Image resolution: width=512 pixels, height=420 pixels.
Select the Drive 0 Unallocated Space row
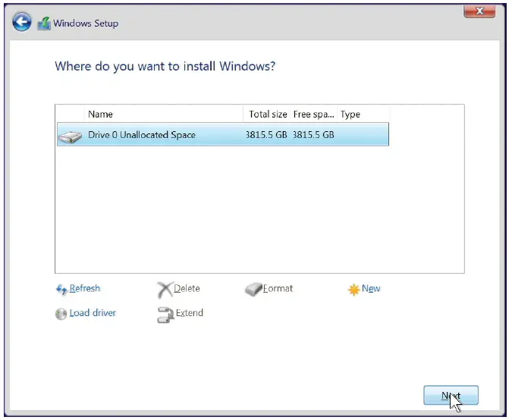pos(223,134)
